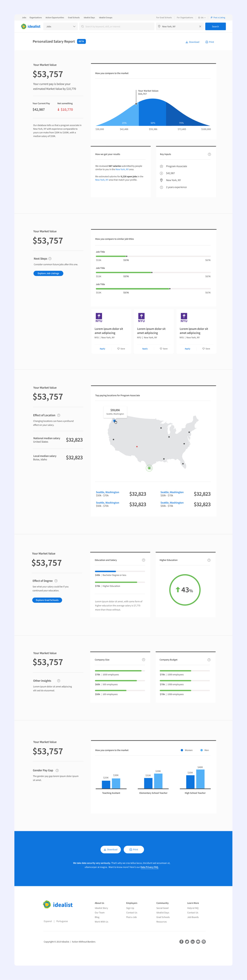
Task: Open Post a Job under Employers in footer
Action: pyautogui.click(x=132, y=917)
